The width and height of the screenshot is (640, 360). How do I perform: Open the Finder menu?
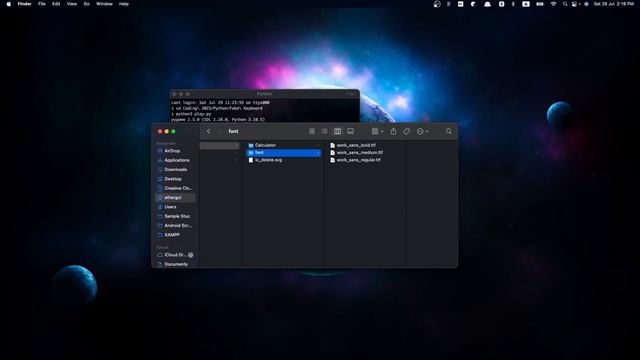[24, 4]
